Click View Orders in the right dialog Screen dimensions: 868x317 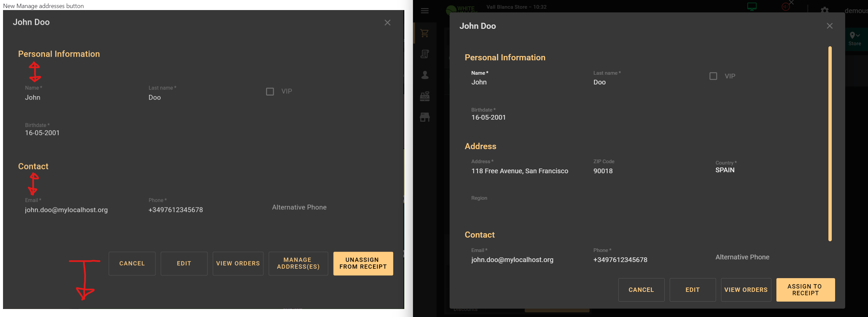746,290
